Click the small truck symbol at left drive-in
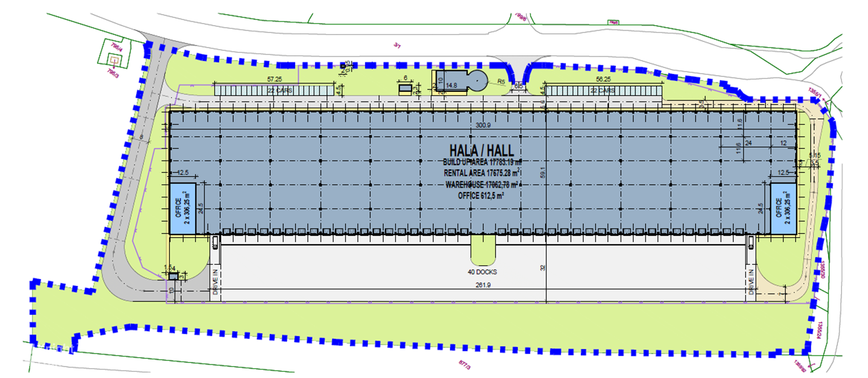868x378 pixels. tap(215, 242)
